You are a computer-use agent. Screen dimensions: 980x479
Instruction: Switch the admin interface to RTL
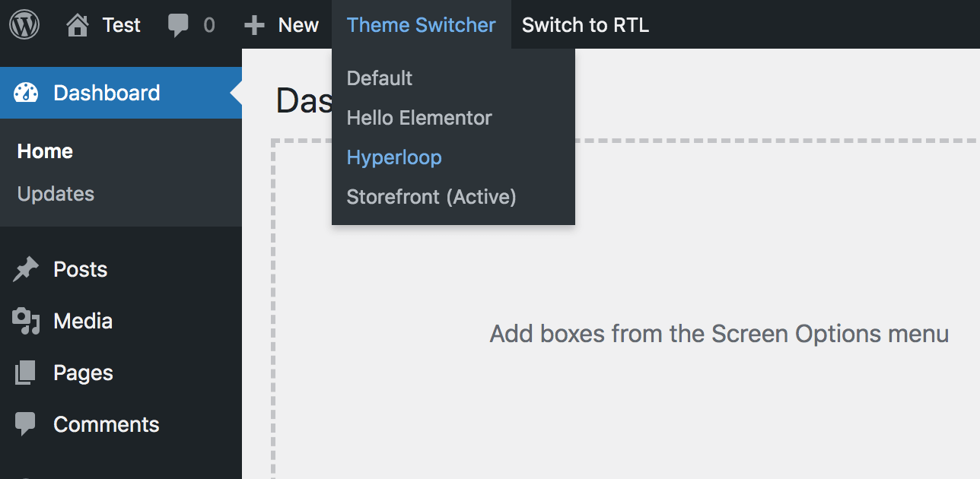(x=585, y=24)
